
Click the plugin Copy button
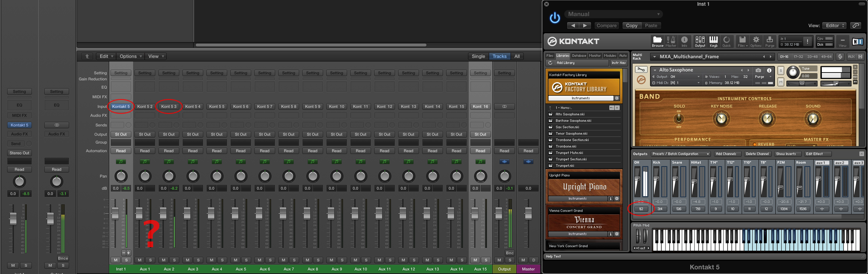pos(632,25)
